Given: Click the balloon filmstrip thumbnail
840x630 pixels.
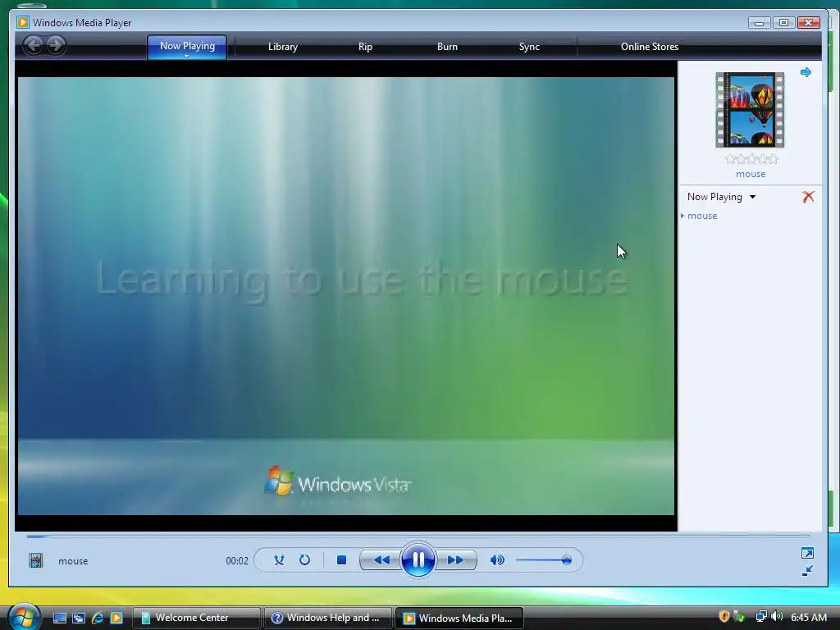Looking at the screenshot, I should pyautogui.click(x=750, y=110).
